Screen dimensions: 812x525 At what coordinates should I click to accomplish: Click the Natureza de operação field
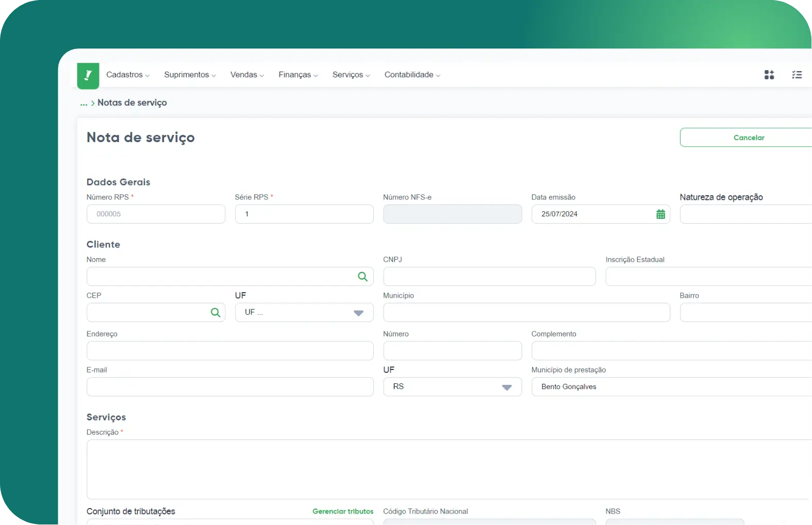click(x=746, y=214)
